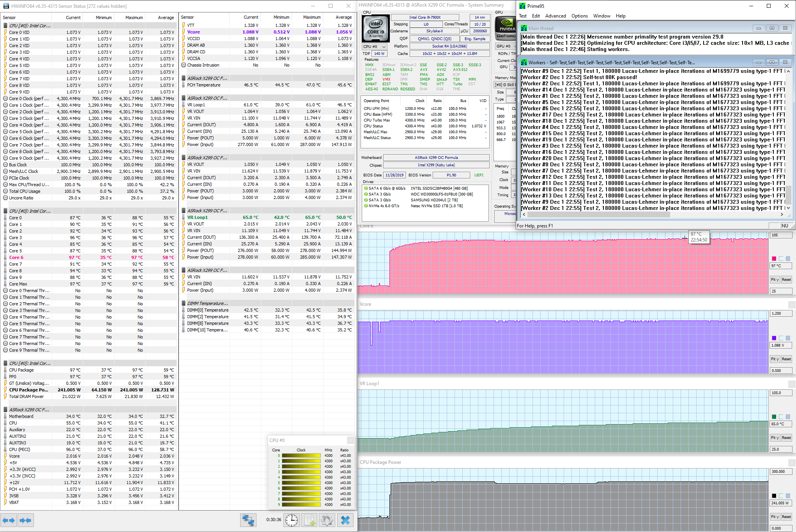Image resolution: width=796 pixels, height=532 pixels.
Task: Click the pink Core 6 graph color swatch
Action: point(774,259)
